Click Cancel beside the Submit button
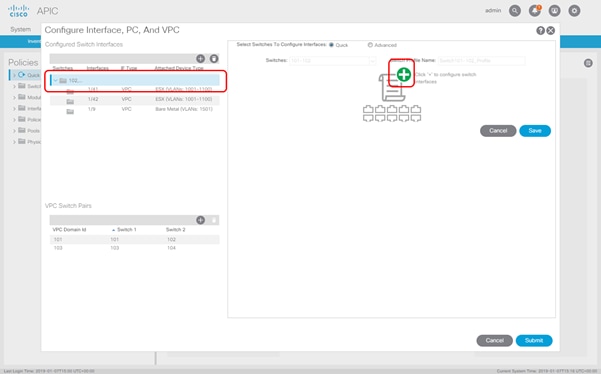 (x=494, y=340)
